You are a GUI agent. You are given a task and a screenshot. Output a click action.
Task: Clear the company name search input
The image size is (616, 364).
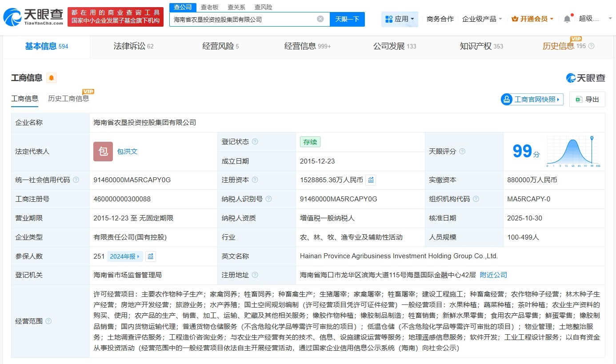click(x=320, y=18)
